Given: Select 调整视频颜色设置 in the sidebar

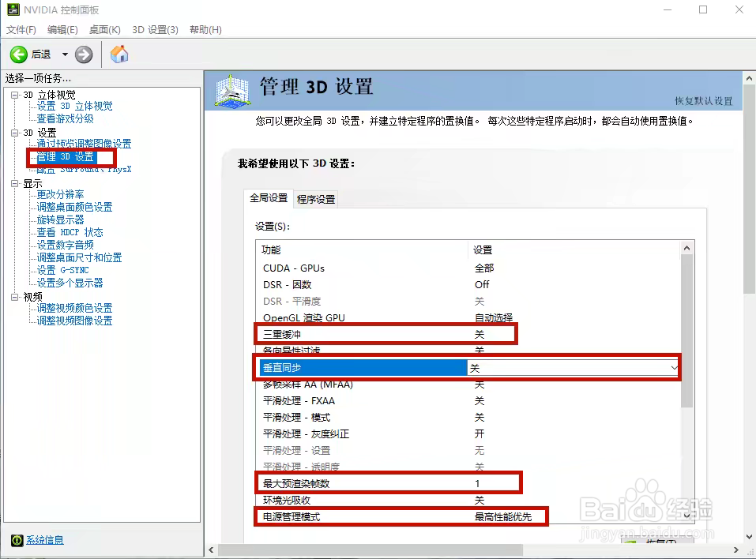Looking at the screenshot, I should 76,308.
